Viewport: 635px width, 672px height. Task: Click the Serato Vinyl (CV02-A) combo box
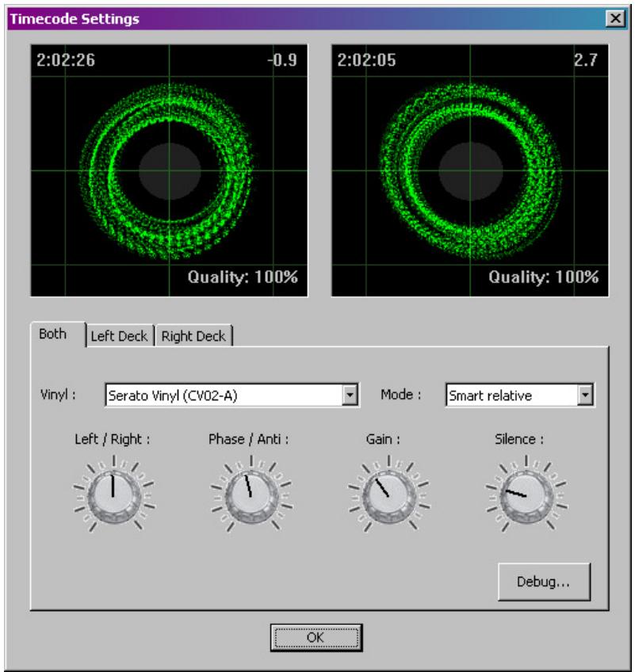click(232, 395)
